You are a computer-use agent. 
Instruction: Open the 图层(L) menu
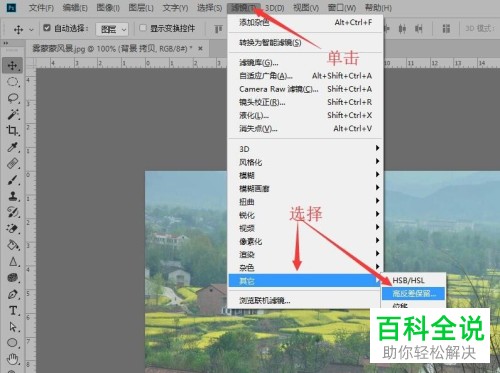click(x=141, y=8)
